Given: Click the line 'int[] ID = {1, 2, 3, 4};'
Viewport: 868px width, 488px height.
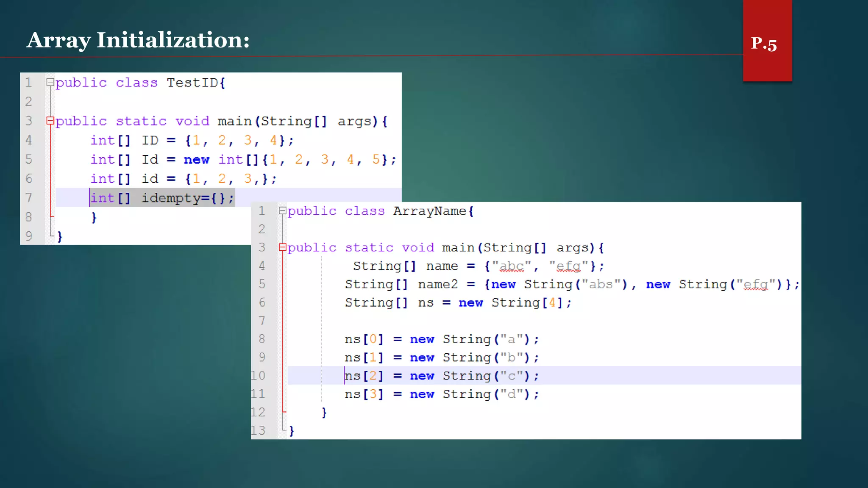Looking at the screenshot, I should coord(192,140).
